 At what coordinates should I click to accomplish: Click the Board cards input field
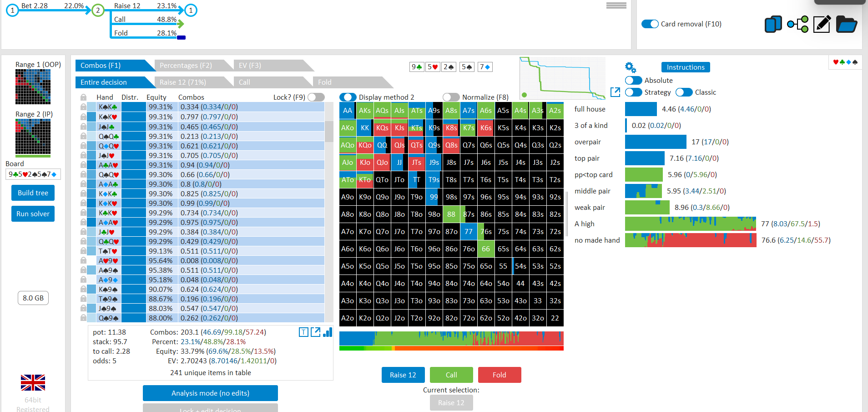[x=33, y=174]
